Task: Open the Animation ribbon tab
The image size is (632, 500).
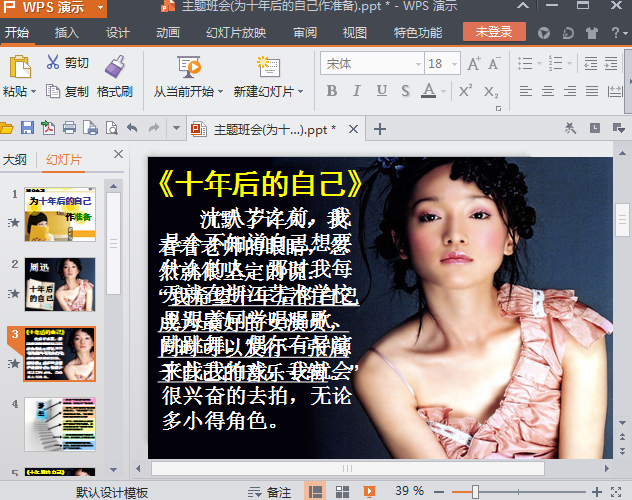Action: pos(168,33)
